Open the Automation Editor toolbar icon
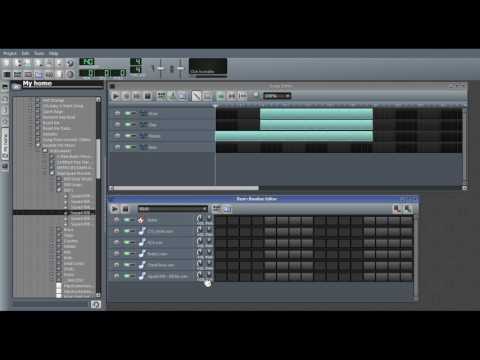The height and width of the screenshot is (360, 480). point(39,74)
